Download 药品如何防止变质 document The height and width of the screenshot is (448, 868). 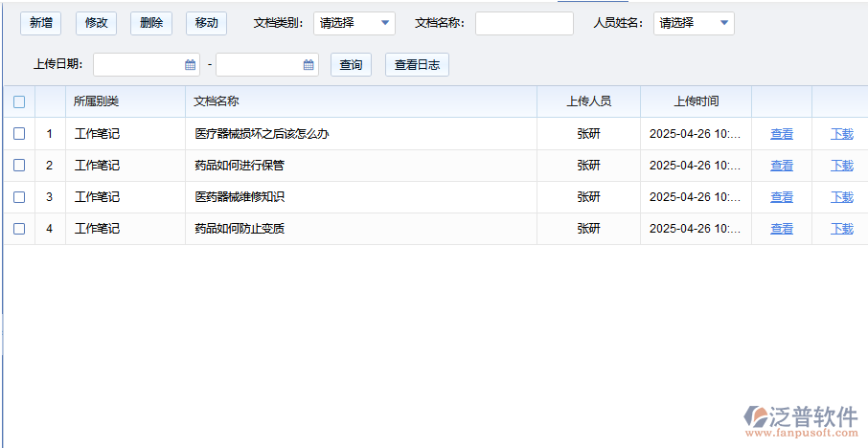click(841, 229)
